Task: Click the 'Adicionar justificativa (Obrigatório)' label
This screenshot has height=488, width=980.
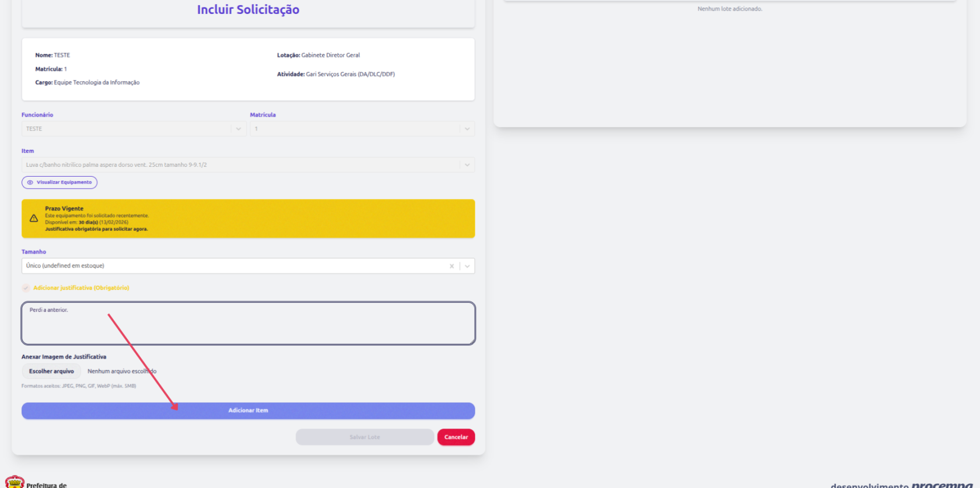Action: tap(81, 288)
